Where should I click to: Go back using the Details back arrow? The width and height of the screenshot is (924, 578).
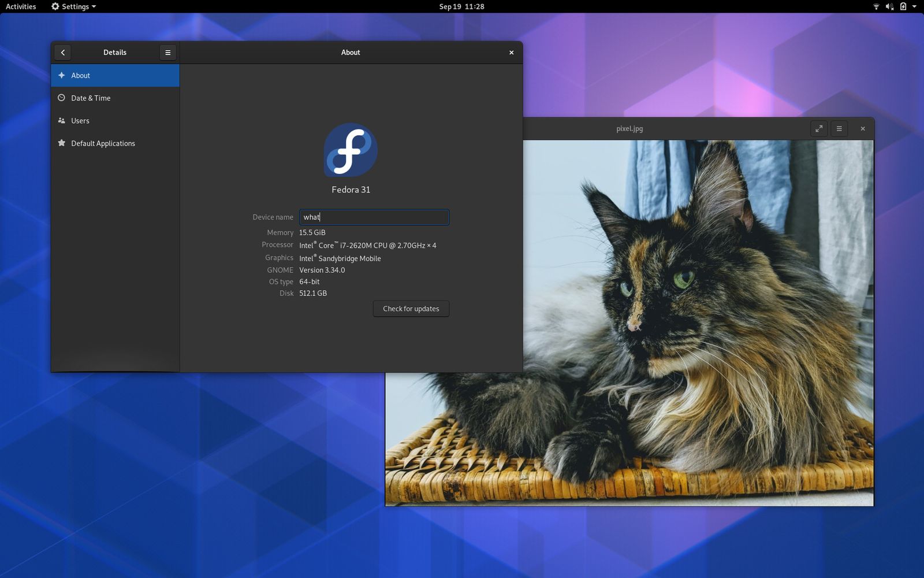click(62, 52)
